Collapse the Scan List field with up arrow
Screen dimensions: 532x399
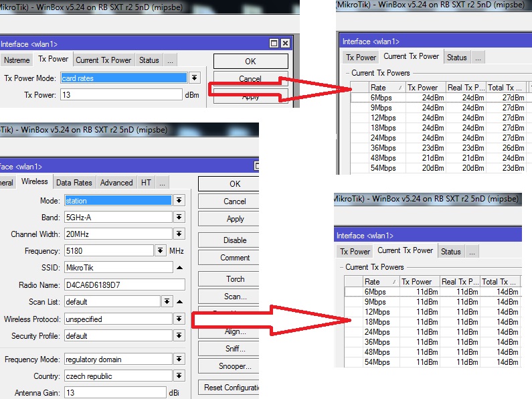[x=180, y=302]
